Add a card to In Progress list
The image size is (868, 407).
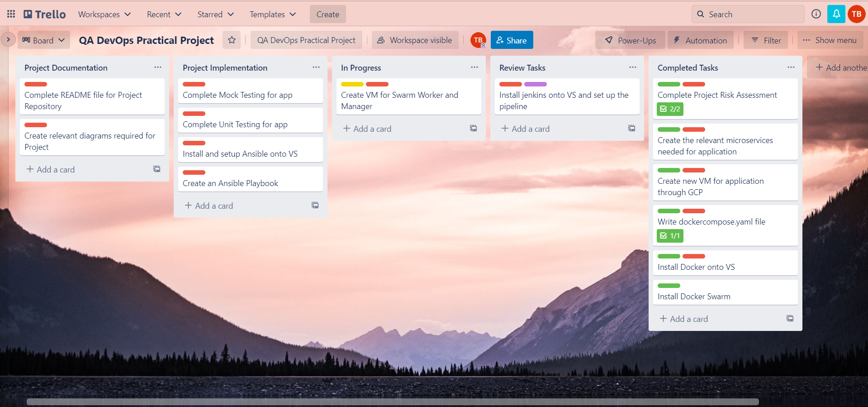[x=367, y=129]
